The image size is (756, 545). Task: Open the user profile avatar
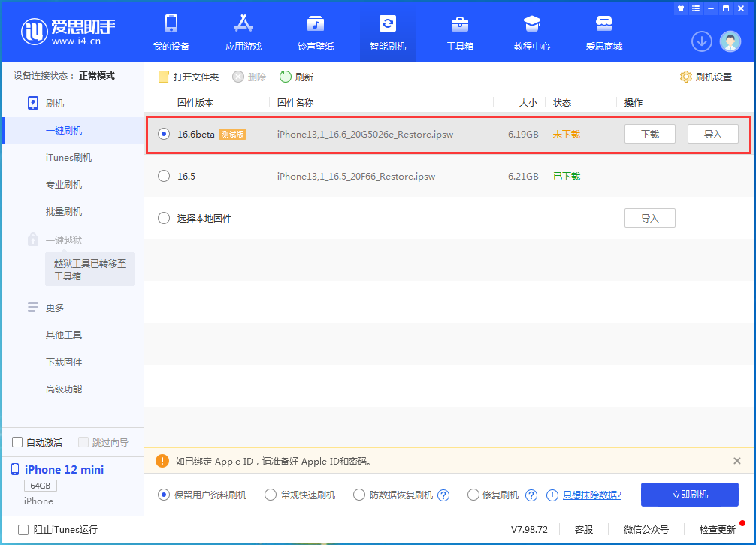[x=730, y=41]
